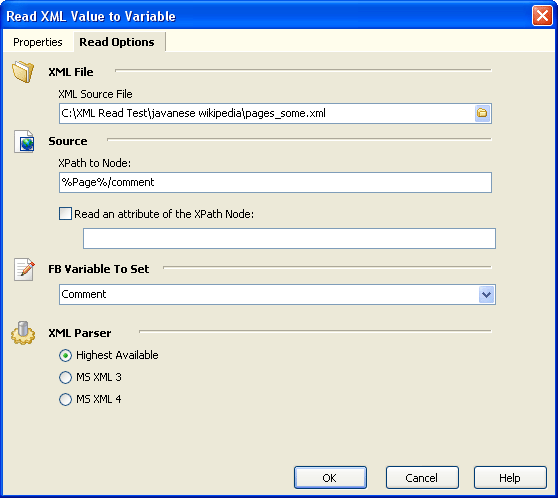Screen dimensions: 558x498
Task: Click the browse folder icon for XML Source File
Action: 483,113
